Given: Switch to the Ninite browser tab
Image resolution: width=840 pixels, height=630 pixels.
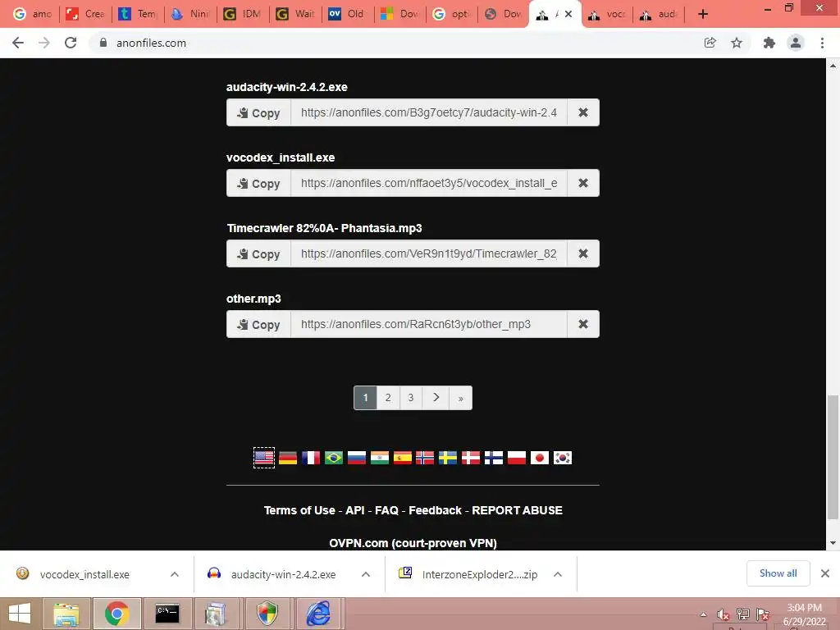Looking at the screenshot, I should click(x=190, y=14).
